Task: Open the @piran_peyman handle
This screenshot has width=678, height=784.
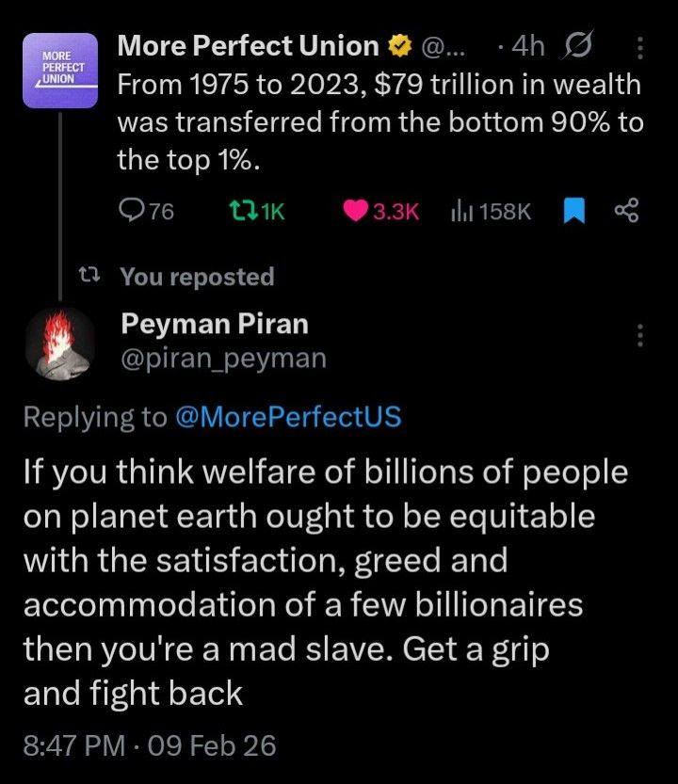Action: pyautogui.click(x=223, y=358)
